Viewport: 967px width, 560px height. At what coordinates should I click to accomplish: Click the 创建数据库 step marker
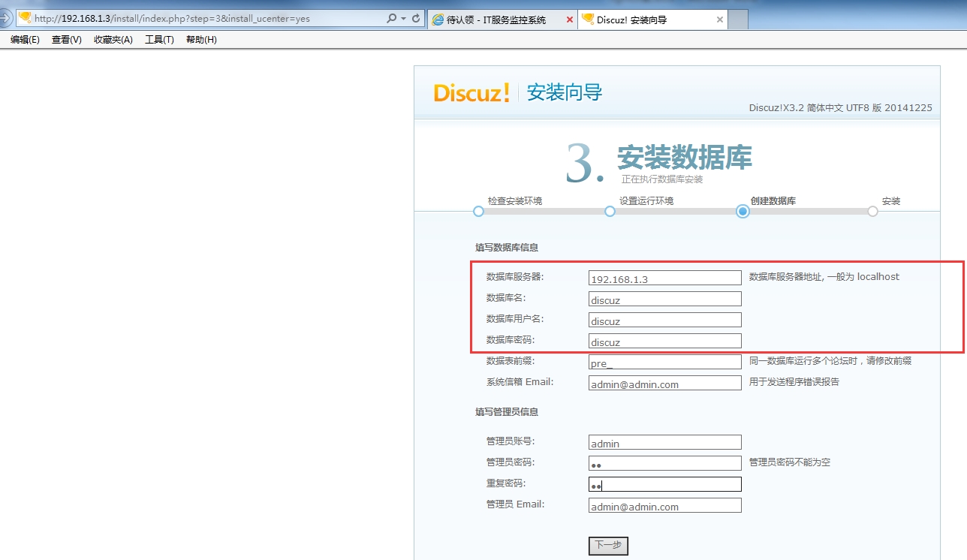pyautogui.click(x=743, y=212)
